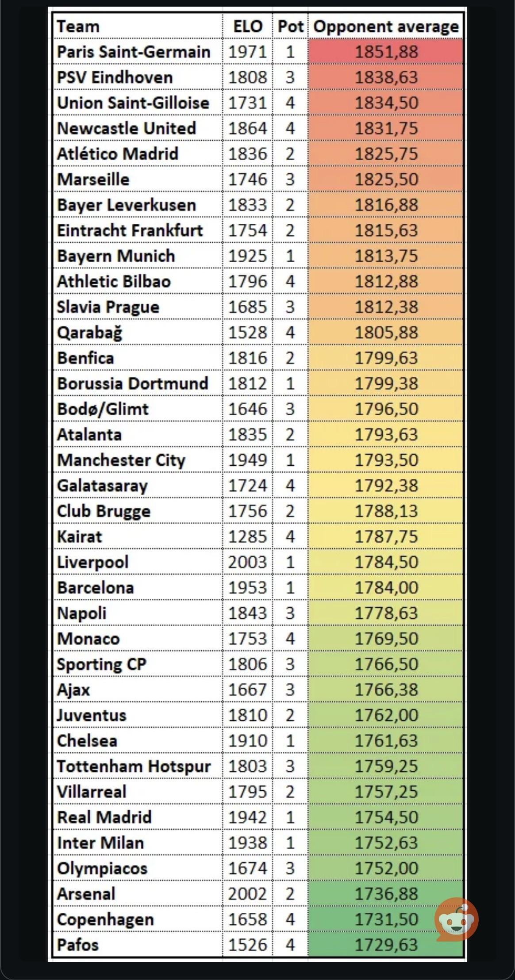Click the red 1851,88 opponent average cell
Viewport: 515px width, 980px height.
tap(386, 52)
